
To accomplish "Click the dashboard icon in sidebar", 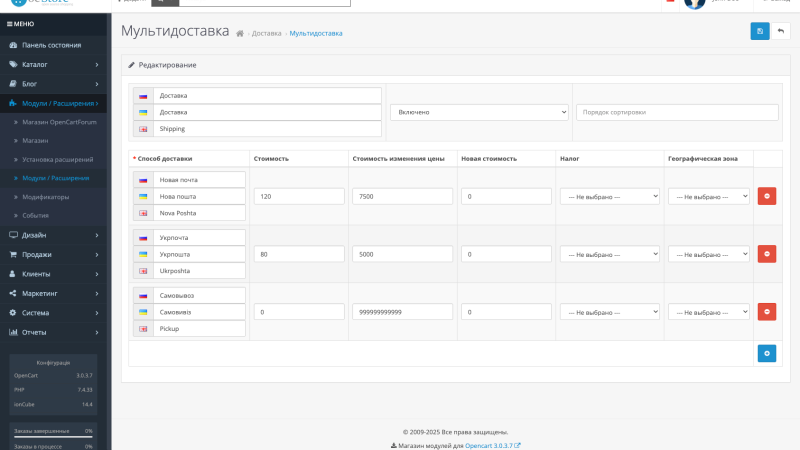I will click(13, 45).
